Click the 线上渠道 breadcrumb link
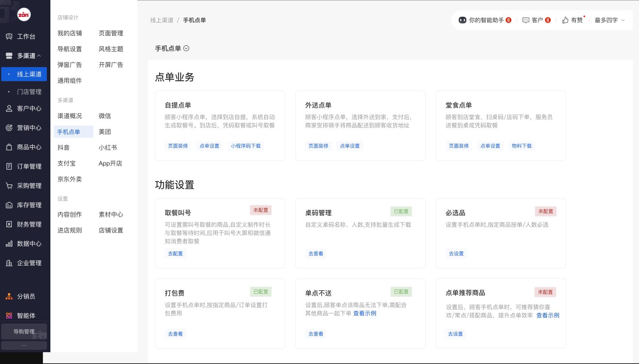 162,20
